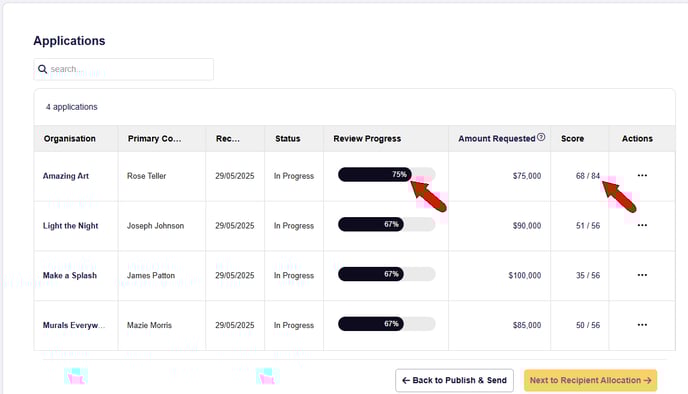The image size is (688, 394).
Task: Select contact name Rose Teller
Action: pos(147,176)
